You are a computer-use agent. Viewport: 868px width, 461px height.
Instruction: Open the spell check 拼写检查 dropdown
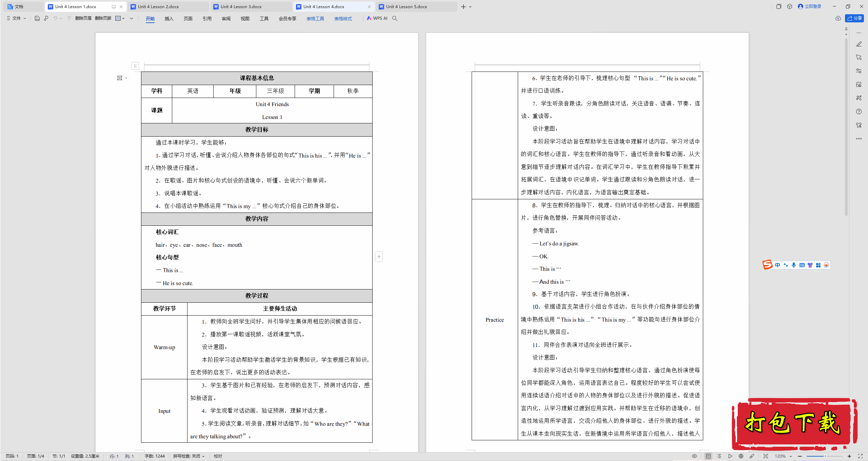(189, 456)
